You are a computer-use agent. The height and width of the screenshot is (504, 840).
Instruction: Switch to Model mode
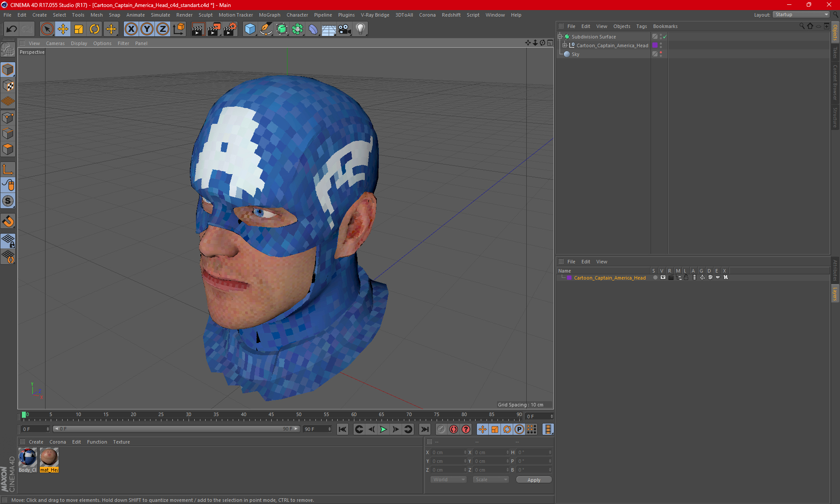(x=8, y=70)
